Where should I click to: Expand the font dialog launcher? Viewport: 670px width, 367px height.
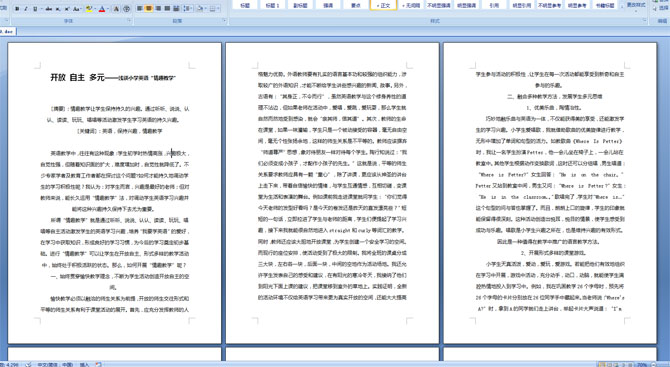pyautogui.click(x=129, y=20)
